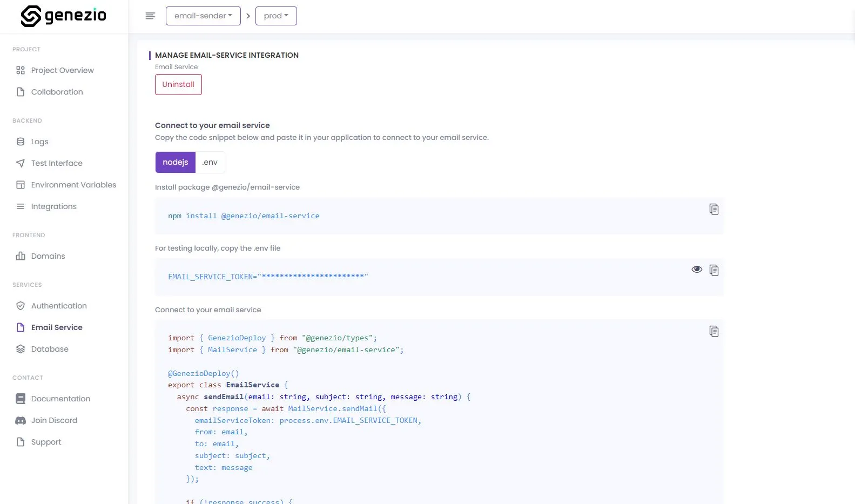Open Authentication service
855x504 pixels.
[59, 306]
